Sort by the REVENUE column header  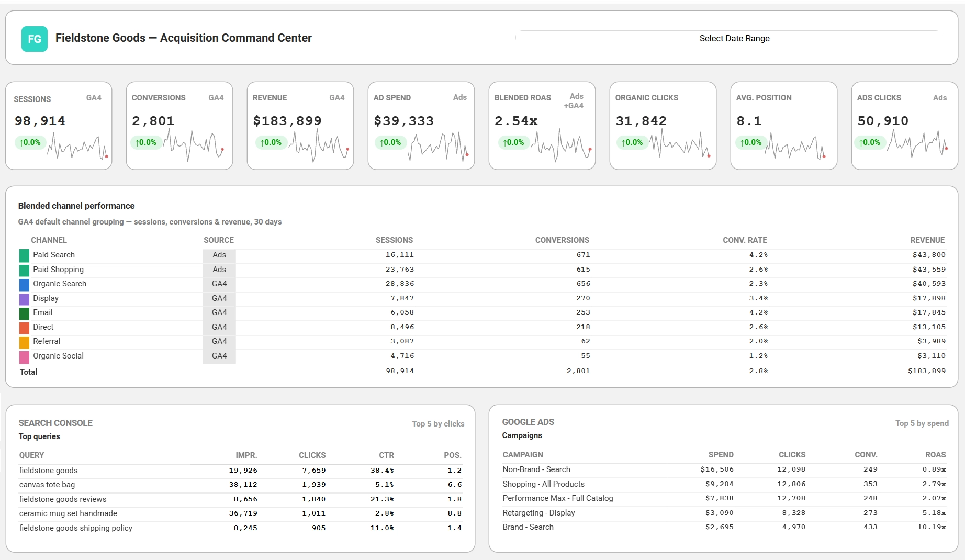[927, 240]
